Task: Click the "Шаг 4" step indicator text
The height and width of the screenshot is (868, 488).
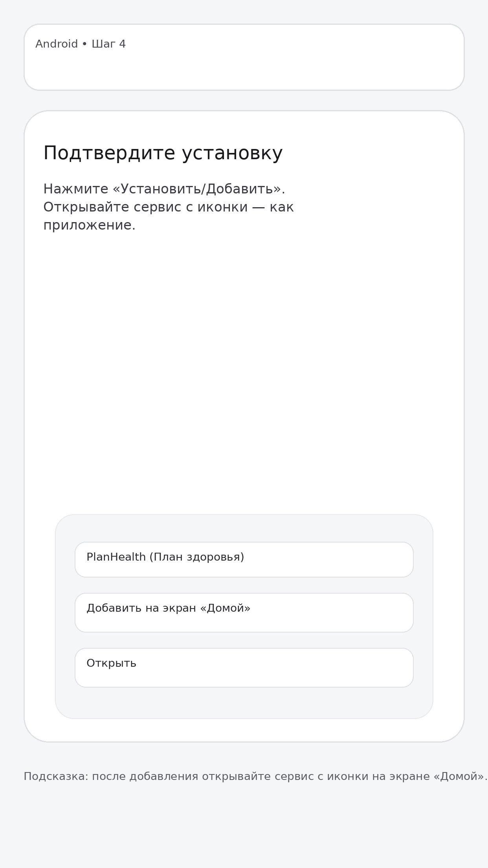Action: pyautogui.click(x=108, y=44)
